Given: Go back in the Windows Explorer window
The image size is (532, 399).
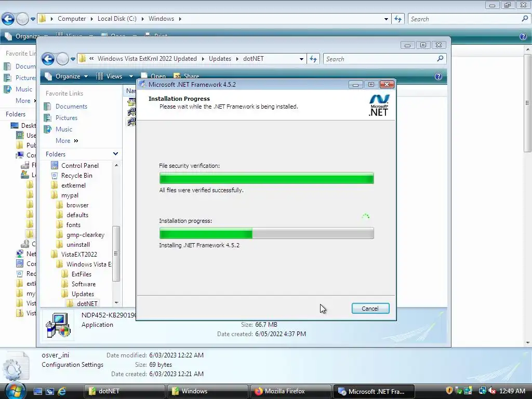Looking at the screenshot, I should pos(8,19).
